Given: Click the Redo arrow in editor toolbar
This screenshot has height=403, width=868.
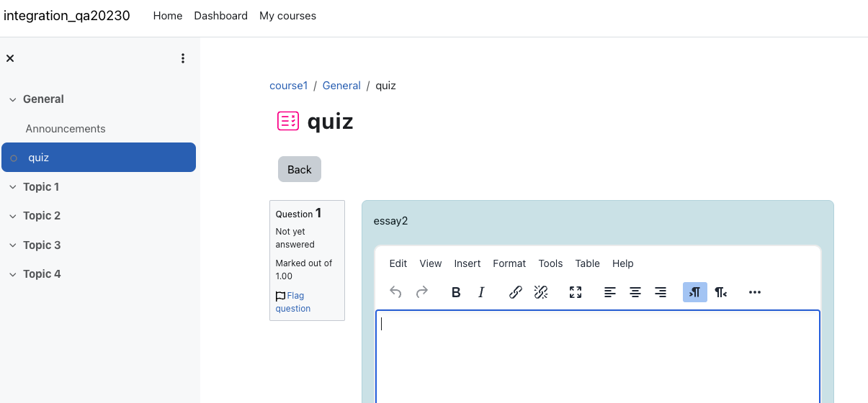Looking at the screenshot, I should (422, 292).
